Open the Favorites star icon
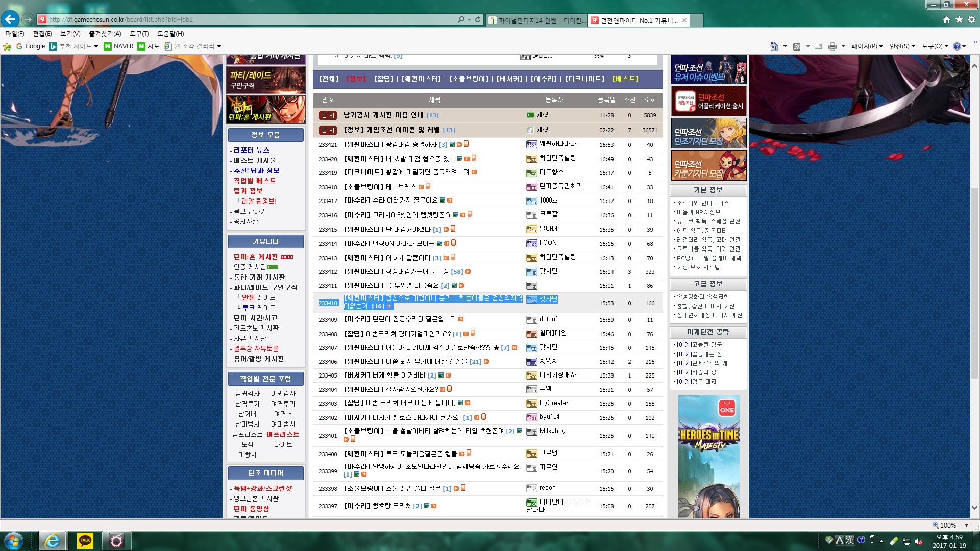Image resolution: width=980 pixels, height=551 pixels. pos(959,19)
